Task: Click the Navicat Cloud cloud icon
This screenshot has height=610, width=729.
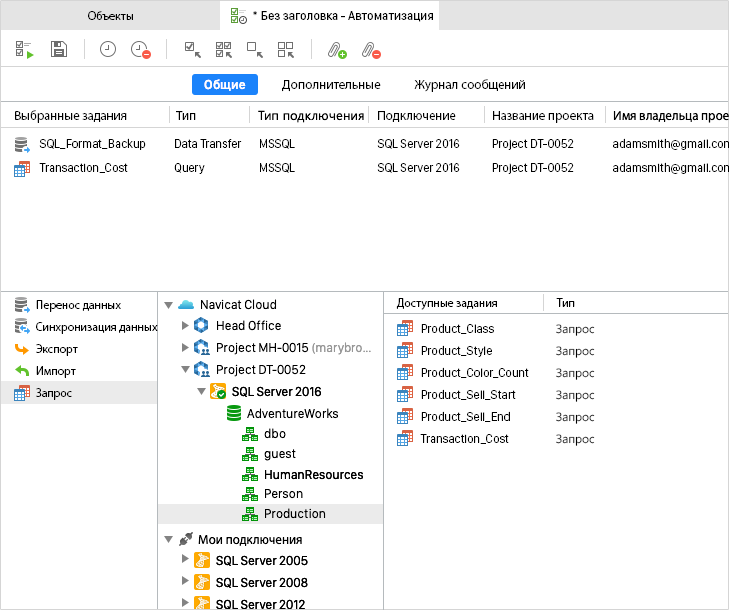Action: click(186, 305)
